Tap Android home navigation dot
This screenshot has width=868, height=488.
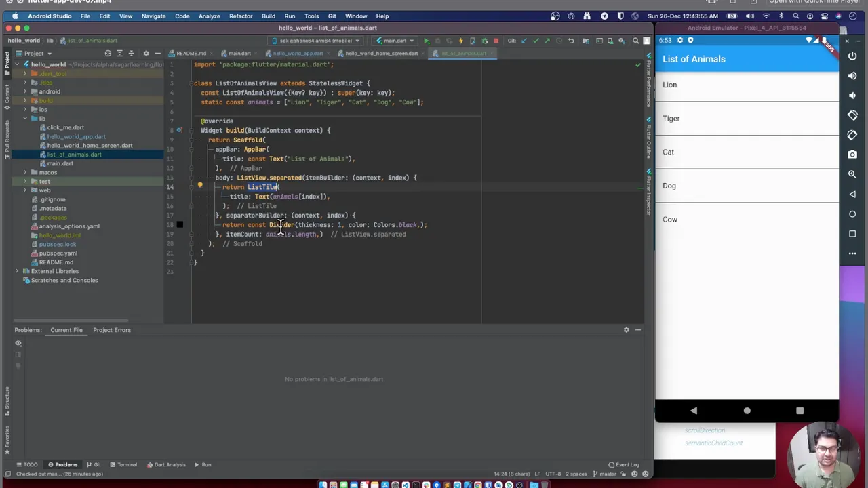(747, 411)
